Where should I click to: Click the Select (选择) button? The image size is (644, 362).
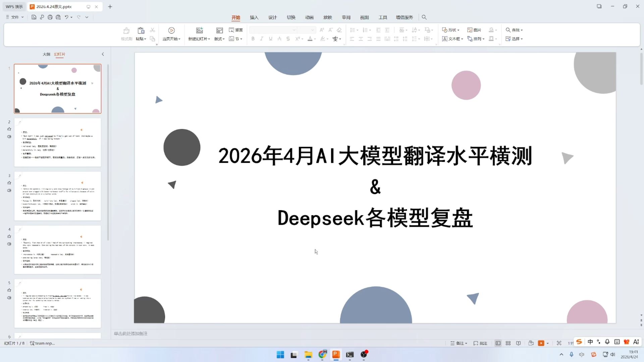click(x=514, y=39)
